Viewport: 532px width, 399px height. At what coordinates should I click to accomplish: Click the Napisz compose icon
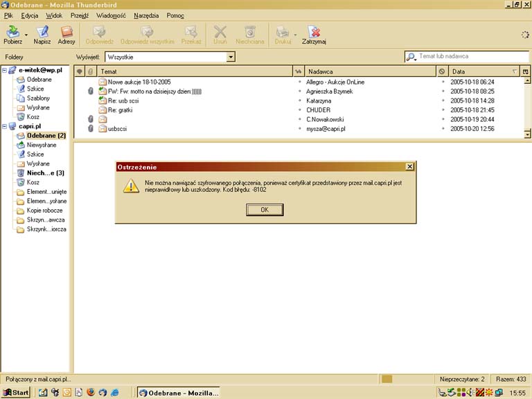point(42,32)
